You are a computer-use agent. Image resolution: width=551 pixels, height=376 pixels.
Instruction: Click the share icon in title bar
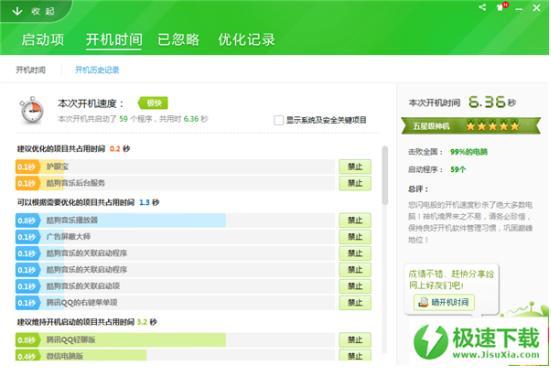coord(483,7)
